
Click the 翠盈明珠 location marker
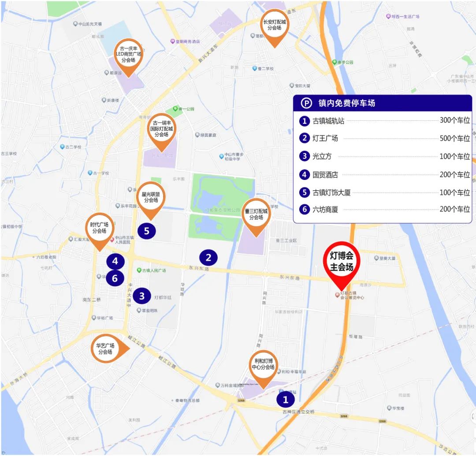139,310
